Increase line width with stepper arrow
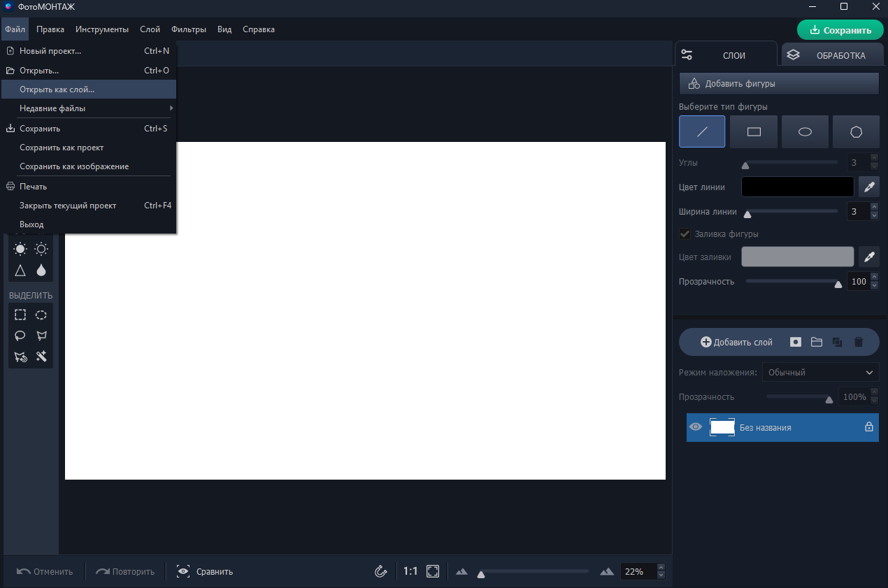Image resolution: width=888 pixels, height=588 pixels. coord(874,206)
